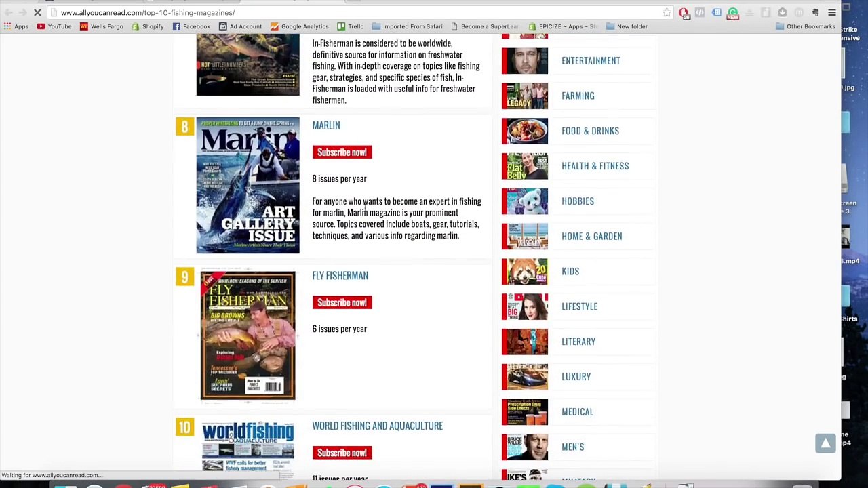Bookmark this page with the star icon
The image size is (868, 488).
point(667,12)
